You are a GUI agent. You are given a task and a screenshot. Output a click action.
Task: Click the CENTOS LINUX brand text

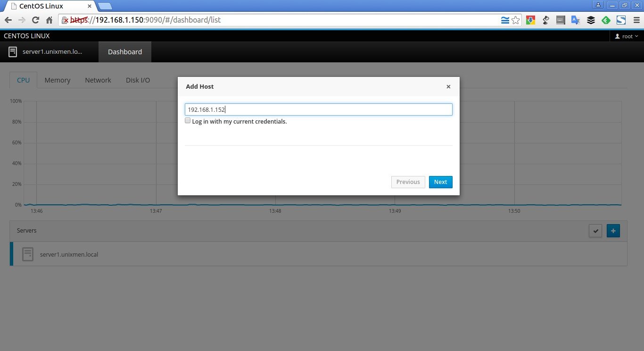tap(27, 36)
